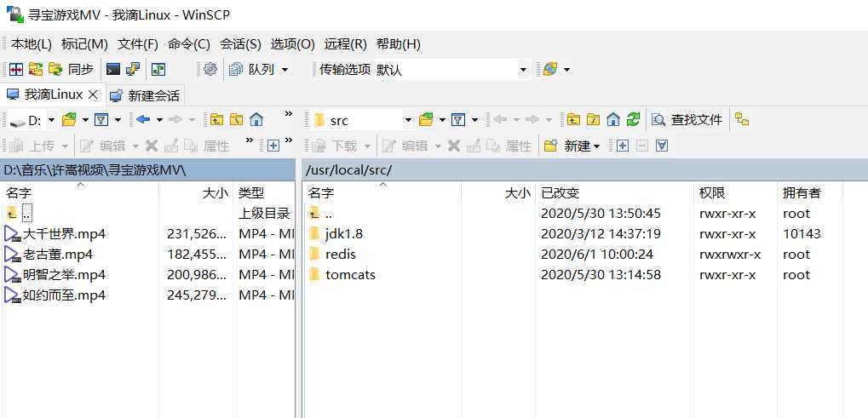
Task: Click the local path bar D:\音乐\许嵩视频\寻宝游戏MV\
Action: (x=147, y=170)
